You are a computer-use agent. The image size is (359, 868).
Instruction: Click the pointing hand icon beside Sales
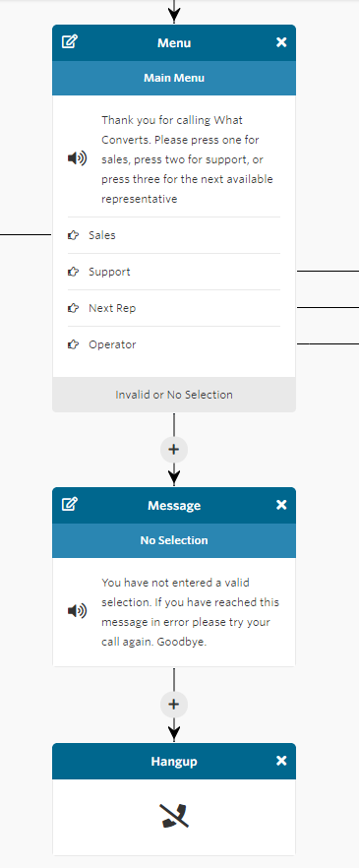[73, 235]
